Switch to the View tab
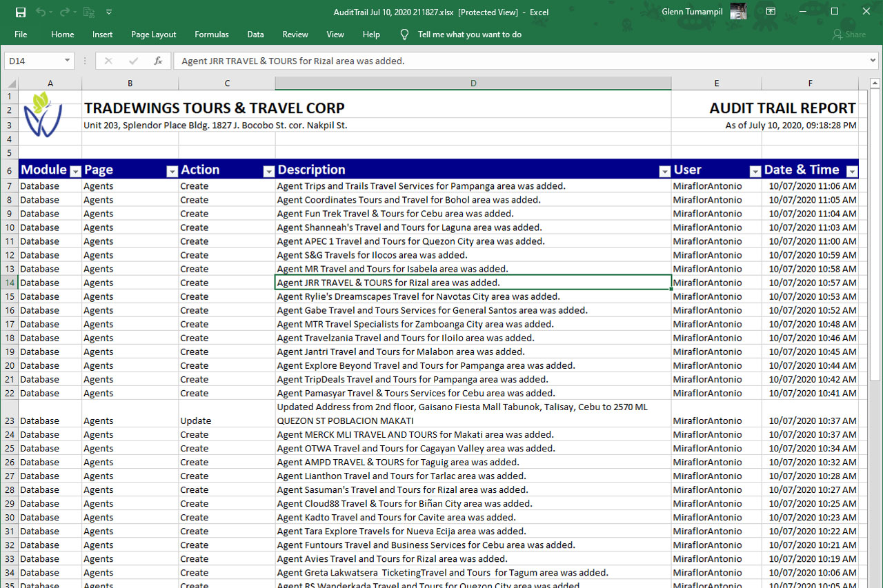Screen dimensions: 883x588 (335, 34)
